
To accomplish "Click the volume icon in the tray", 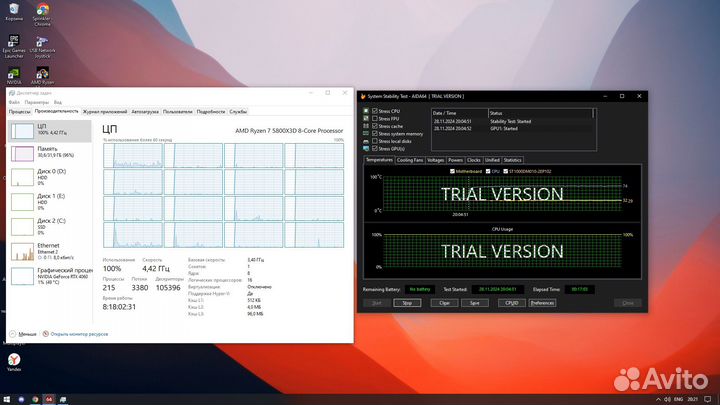I will click(667, 399).
